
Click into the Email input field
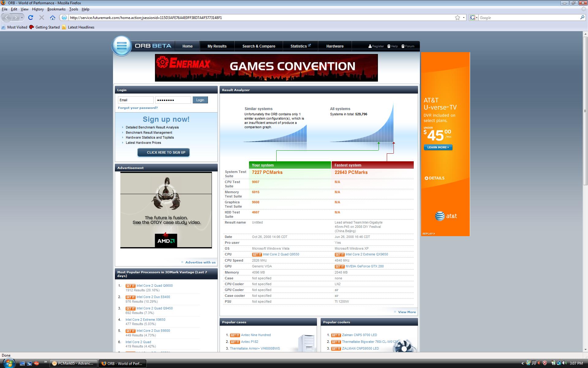coord(136,100)
